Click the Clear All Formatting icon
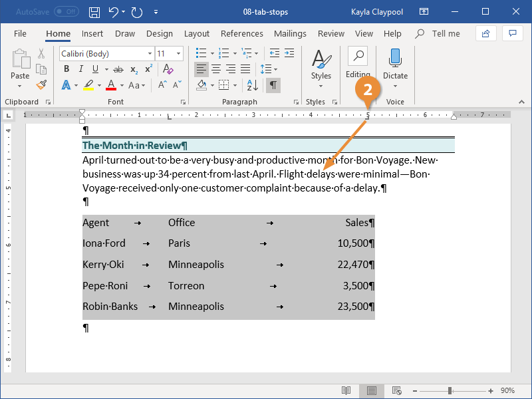 coord(168,69)
